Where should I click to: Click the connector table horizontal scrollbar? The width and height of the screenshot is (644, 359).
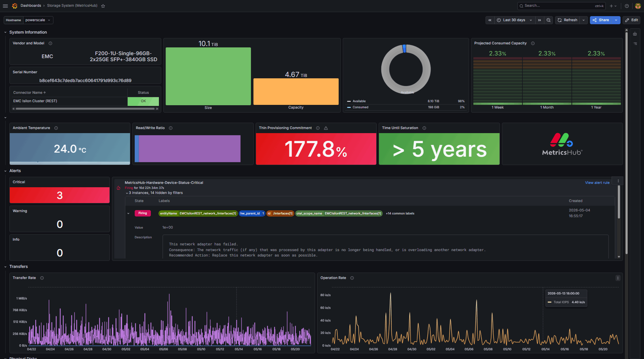point(85,109)
